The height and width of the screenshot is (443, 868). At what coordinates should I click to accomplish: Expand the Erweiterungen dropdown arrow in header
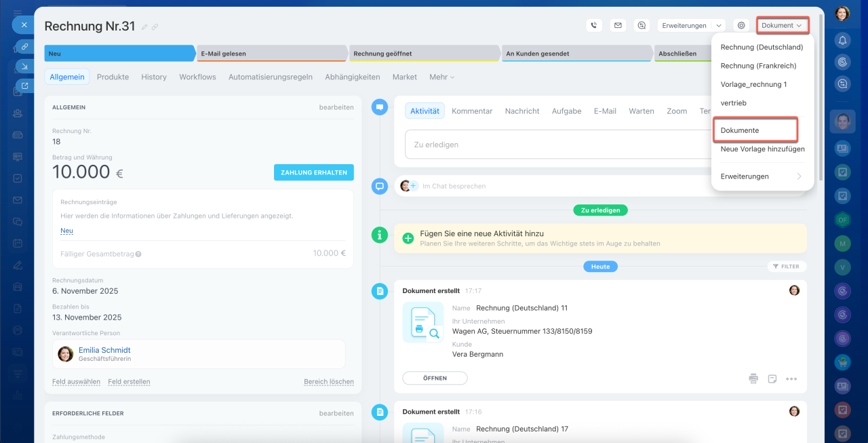tap(718, 26)
